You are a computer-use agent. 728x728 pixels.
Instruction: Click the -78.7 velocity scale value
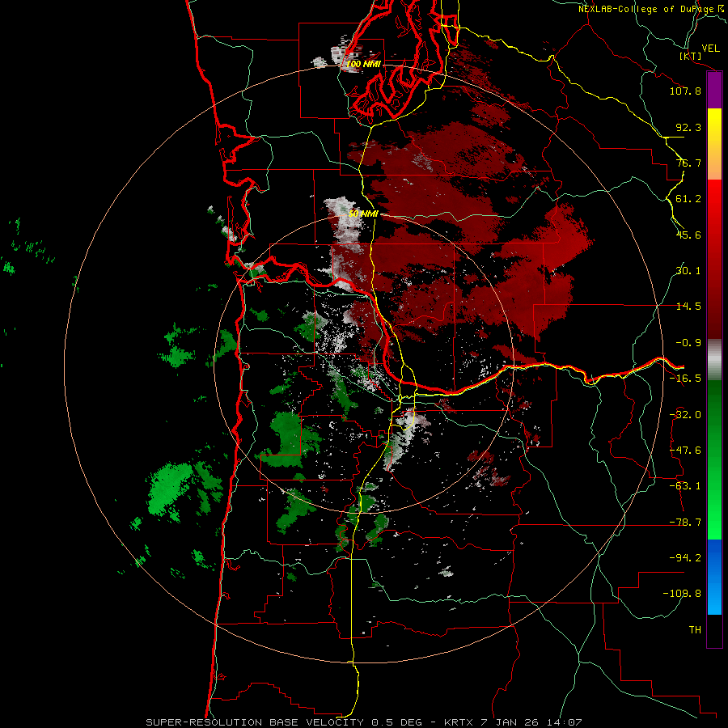pyautogui.click(x=685, y=523)
